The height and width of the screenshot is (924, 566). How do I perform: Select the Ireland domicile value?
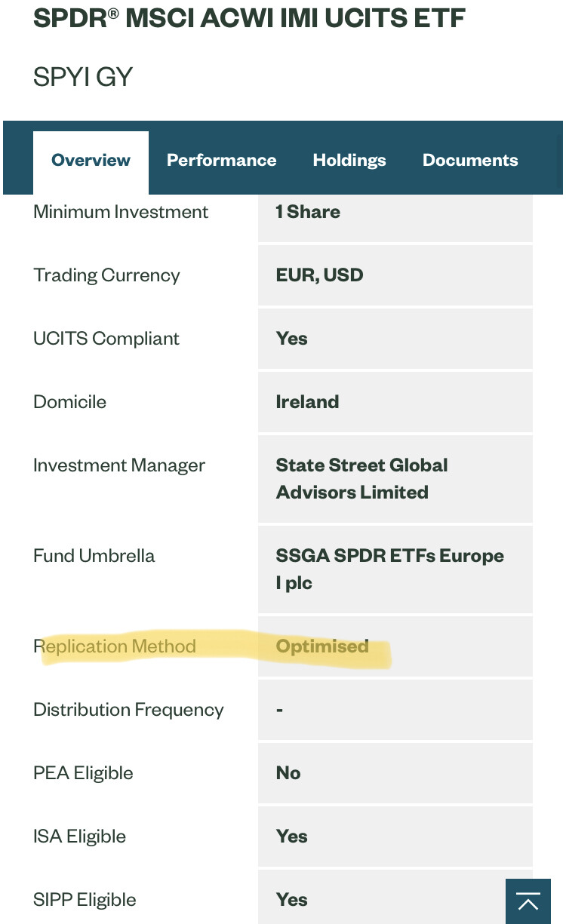[x=307, y=402]
